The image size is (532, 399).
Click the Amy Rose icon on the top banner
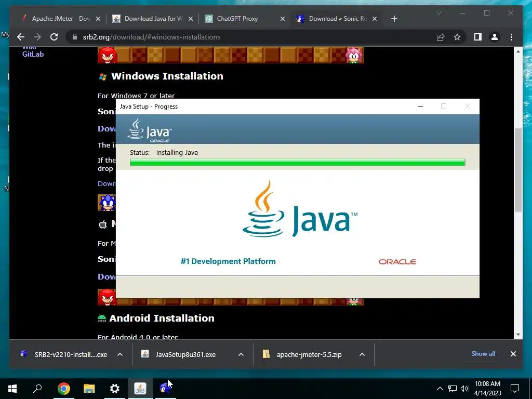(x=354, y=55)
